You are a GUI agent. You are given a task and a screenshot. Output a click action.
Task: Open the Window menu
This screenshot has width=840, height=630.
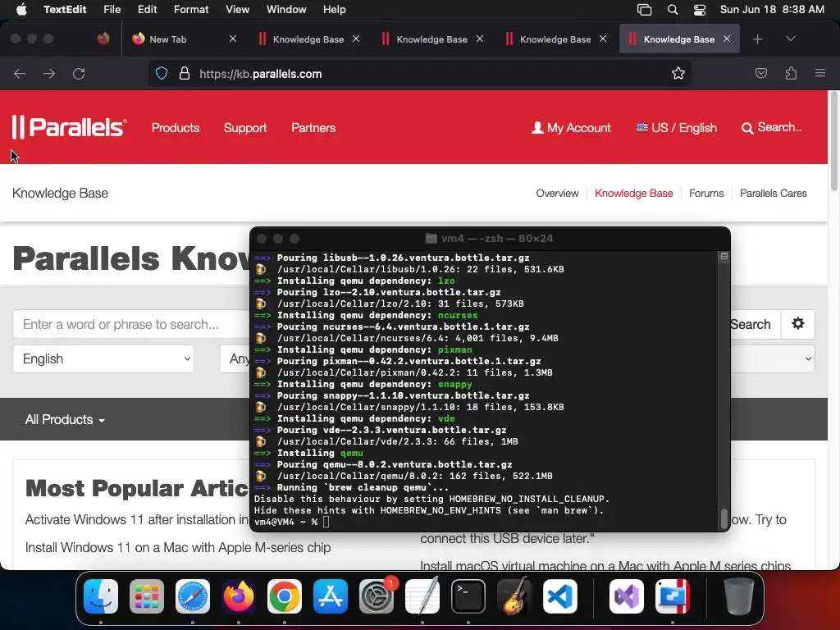click(286, 10)
